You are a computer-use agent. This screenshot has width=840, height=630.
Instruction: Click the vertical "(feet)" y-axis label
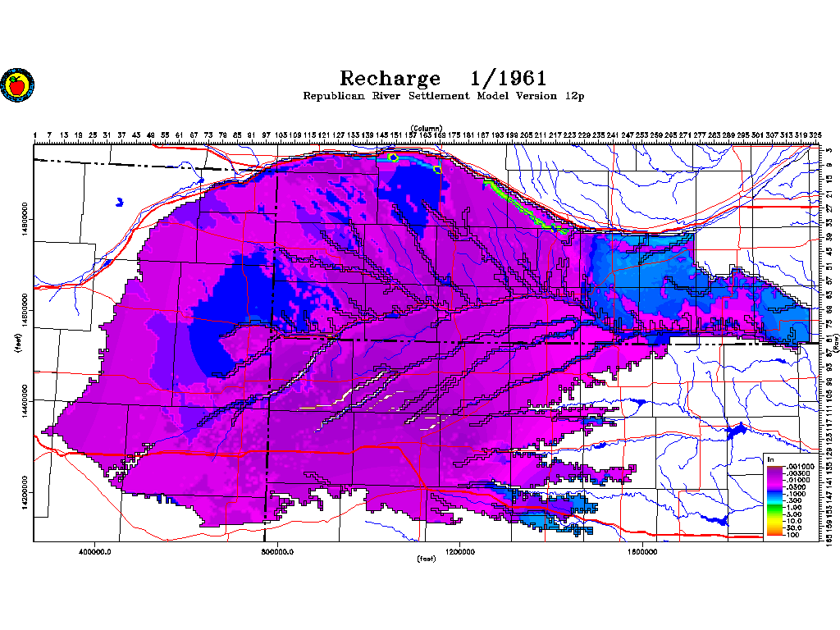pos(20,343)
